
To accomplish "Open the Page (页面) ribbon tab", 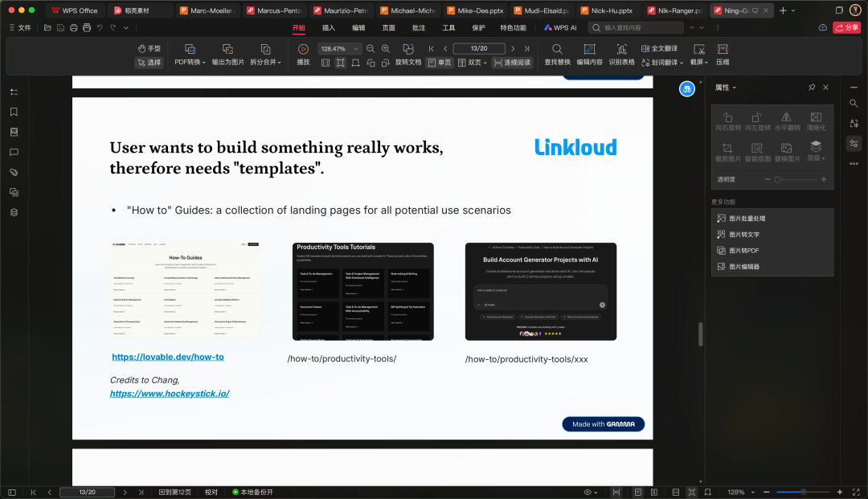I will click(x=389, y=27).
